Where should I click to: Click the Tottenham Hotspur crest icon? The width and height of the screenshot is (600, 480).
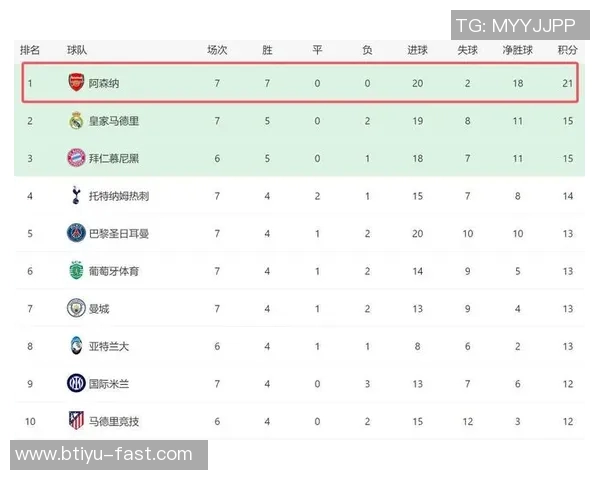76,196
